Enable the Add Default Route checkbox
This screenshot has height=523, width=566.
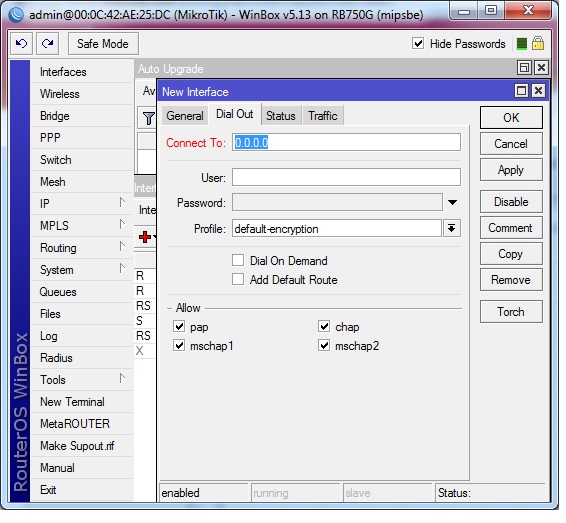point(238,279)
